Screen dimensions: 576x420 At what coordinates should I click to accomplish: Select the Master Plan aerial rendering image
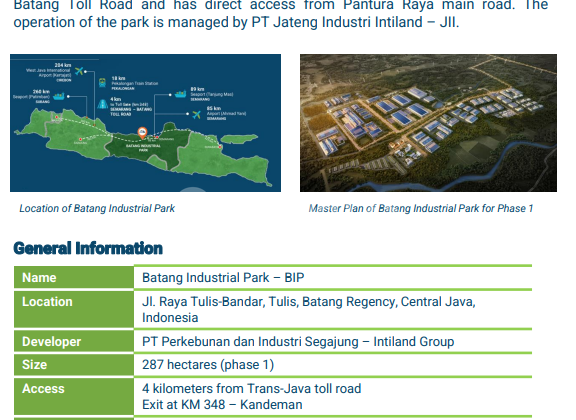point(428,123)
